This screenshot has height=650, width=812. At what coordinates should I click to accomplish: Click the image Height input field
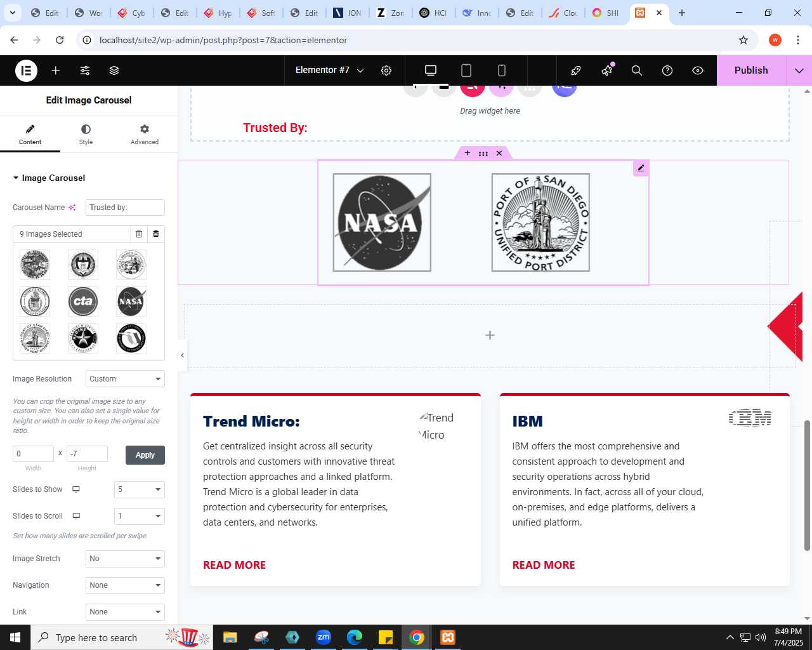click(87, 454)
